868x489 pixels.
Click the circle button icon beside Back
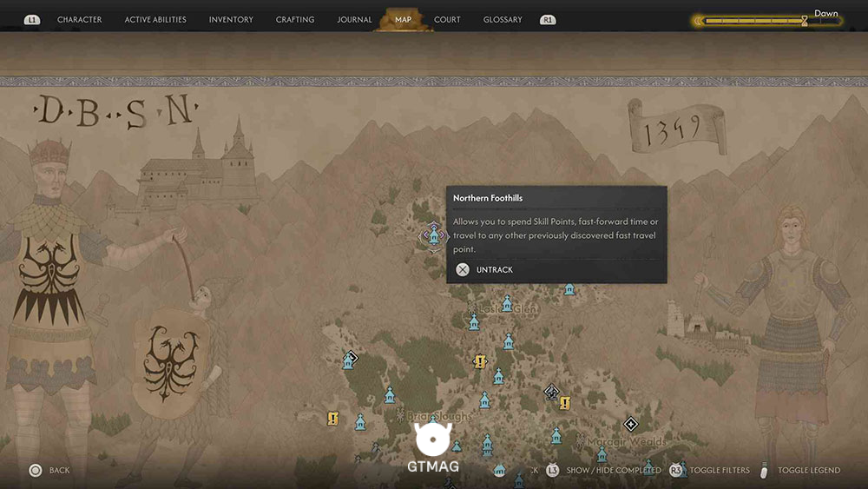[x=36, y=470]
